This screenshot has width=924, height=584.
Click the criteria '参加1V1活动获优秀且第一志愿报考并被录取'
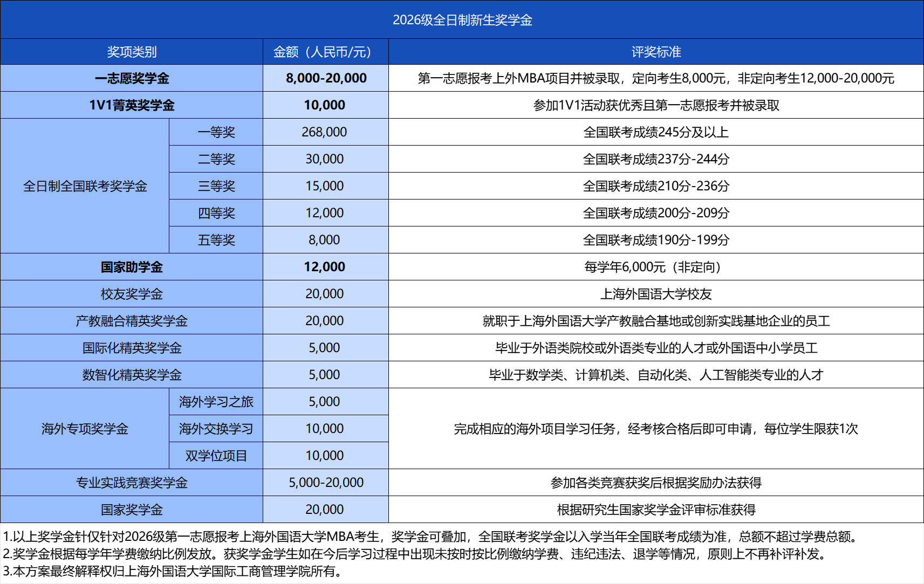[x=656, y=105]
